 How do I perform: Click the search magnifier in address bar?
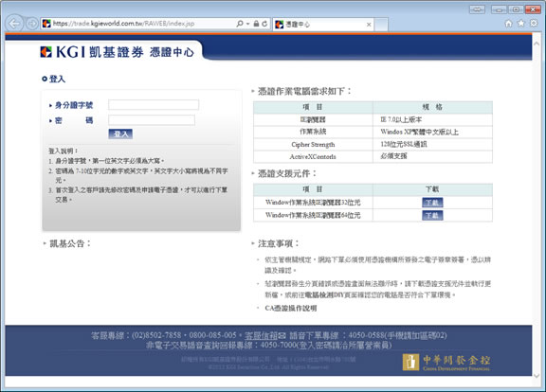pos(240,24)
